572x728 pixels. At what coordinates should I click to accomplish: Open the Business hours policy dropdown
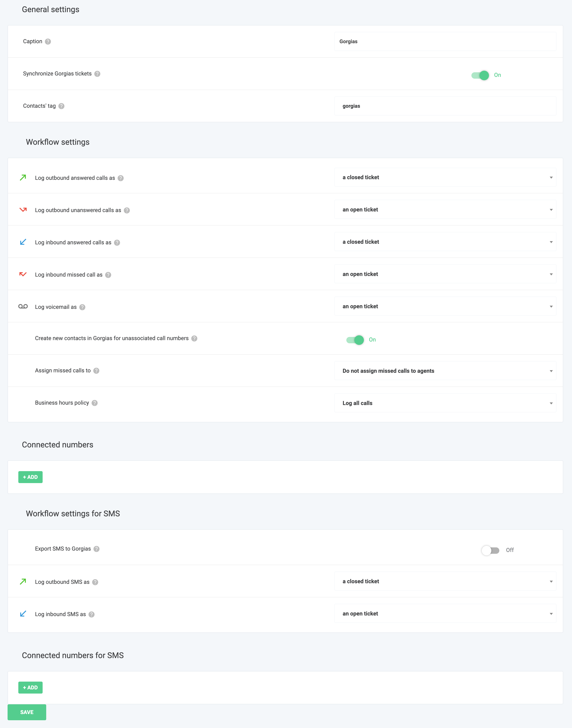(x=445, y=403)
